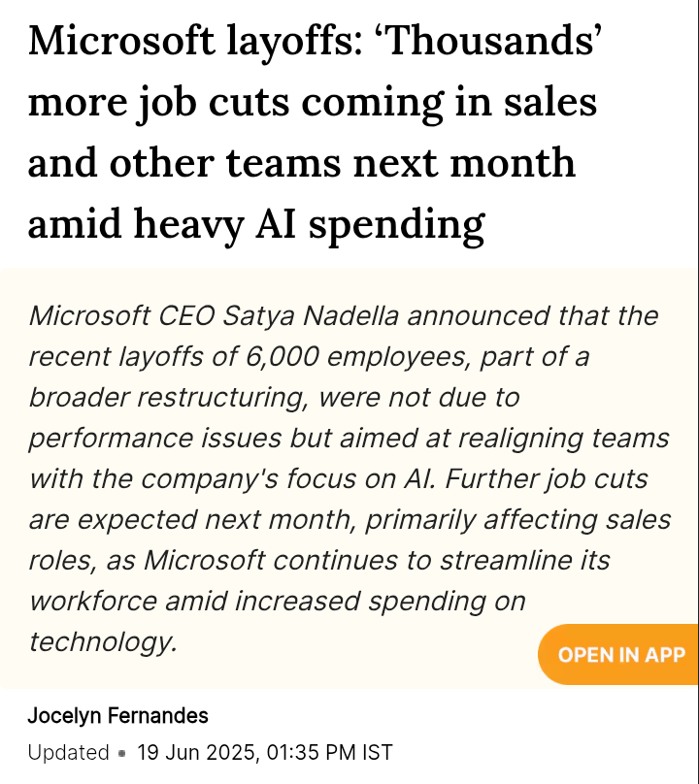The image size is (699, 784).
Task: Click '6,000 employees' in the summary
Action: [x=358, y=357]
